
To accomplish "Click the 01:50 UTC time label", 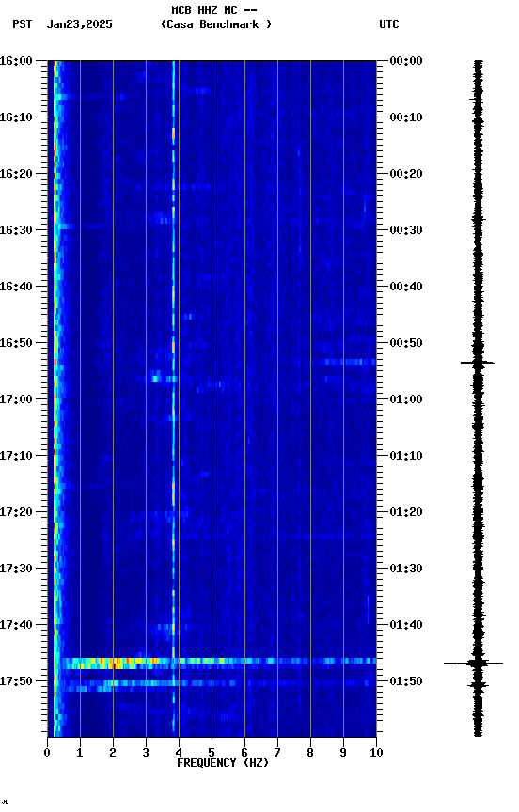I will (x=406, y=681).
